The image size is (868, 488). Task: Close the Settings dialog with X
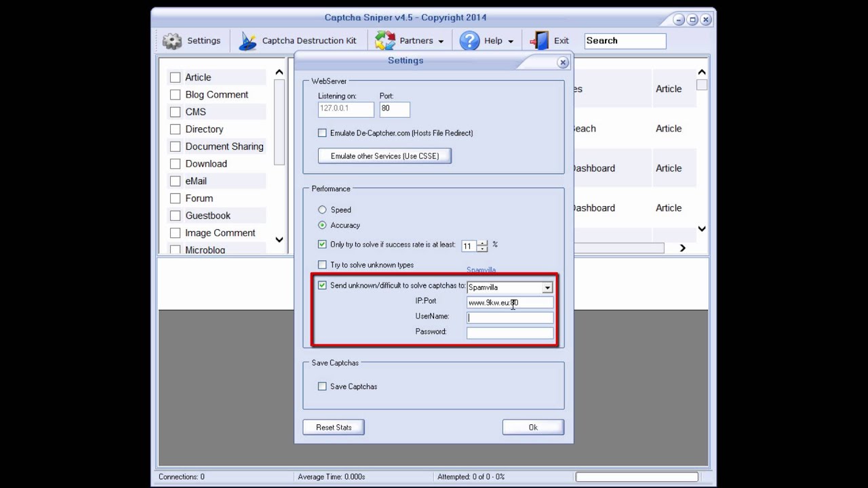tap(563, 62)
